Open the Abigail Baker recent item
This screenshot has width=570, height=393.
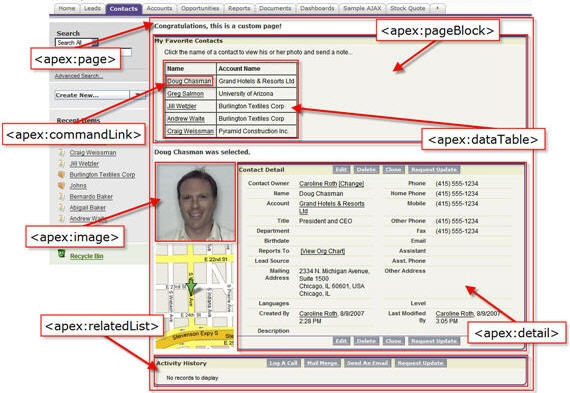pos(88,208)
